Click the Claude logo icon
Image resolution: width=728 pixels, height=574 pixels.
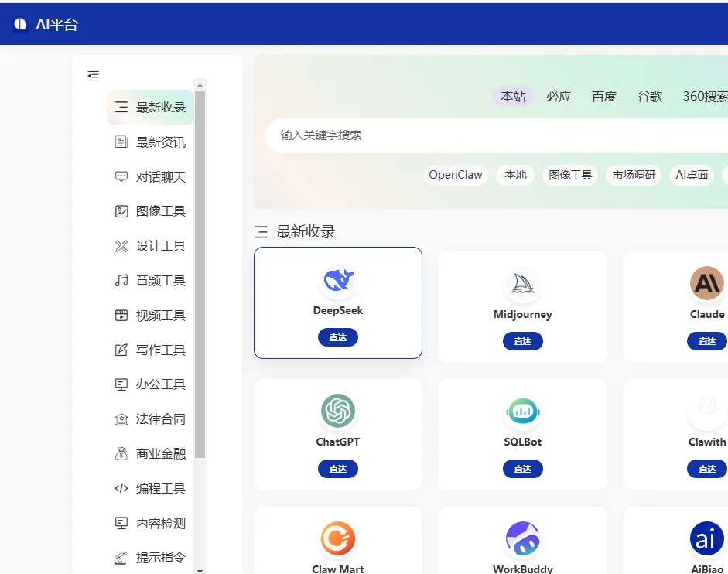click(707, 283)
